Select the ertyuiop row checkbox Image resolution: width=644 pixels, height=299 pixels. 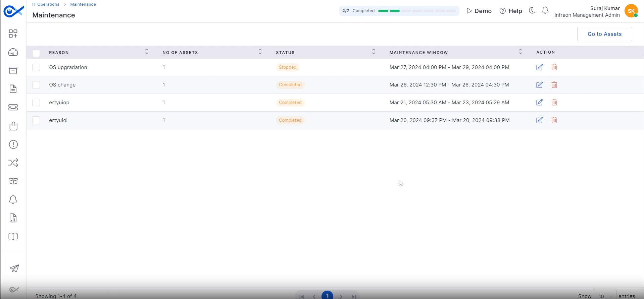[x=36, y=103]
